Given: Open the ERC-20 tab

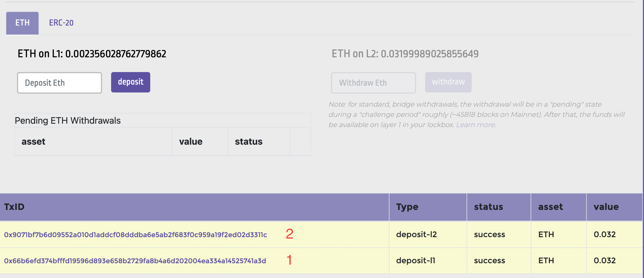Looking at the screenshot, I should pos(61,23).
